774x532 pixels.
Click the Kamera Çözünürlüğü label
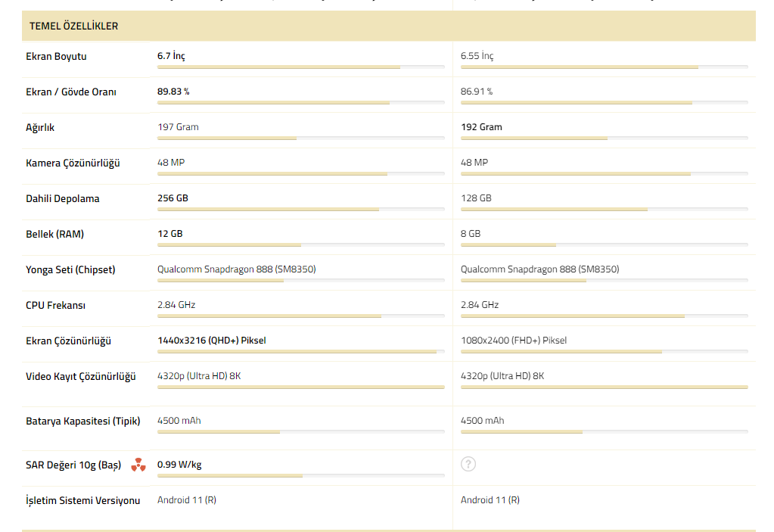click(73, 163)
